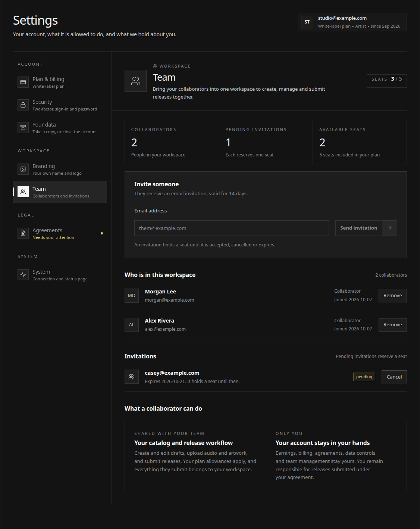The image size is (420, 529).
Task: Click the invitation icon beside casey@example.com
Action: (132, 377)
